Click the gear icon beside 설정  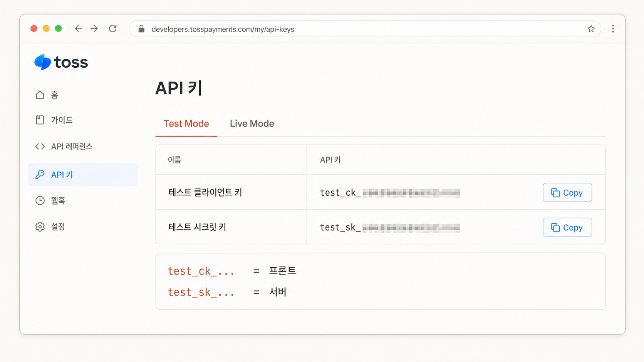click(x=40, y=227)
